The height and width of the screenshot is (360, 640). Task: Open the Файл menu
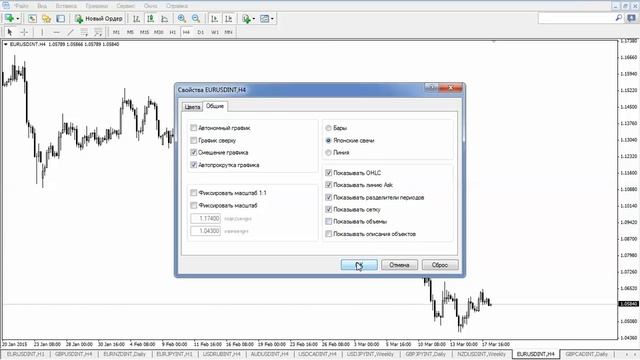tap(21, 6)
